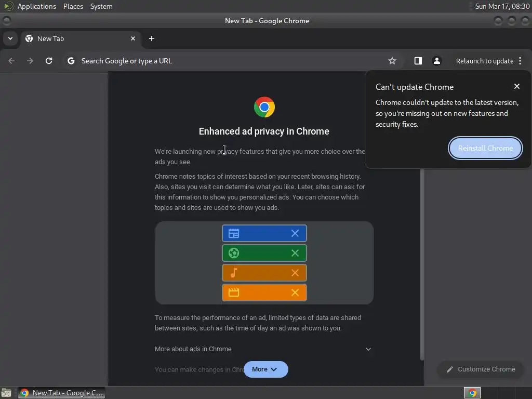The width and height of the screenshot is (532, 399).
Task: Open a new tab with the plus button
Action: tap(152, 38)
